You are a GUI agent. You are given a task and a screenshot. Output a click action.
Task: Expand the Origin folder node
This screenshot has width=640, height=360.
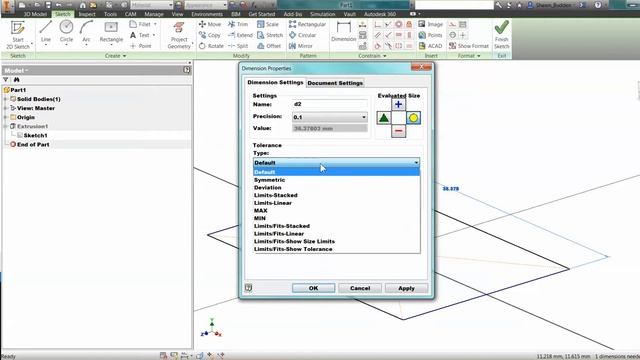(5, 117)
